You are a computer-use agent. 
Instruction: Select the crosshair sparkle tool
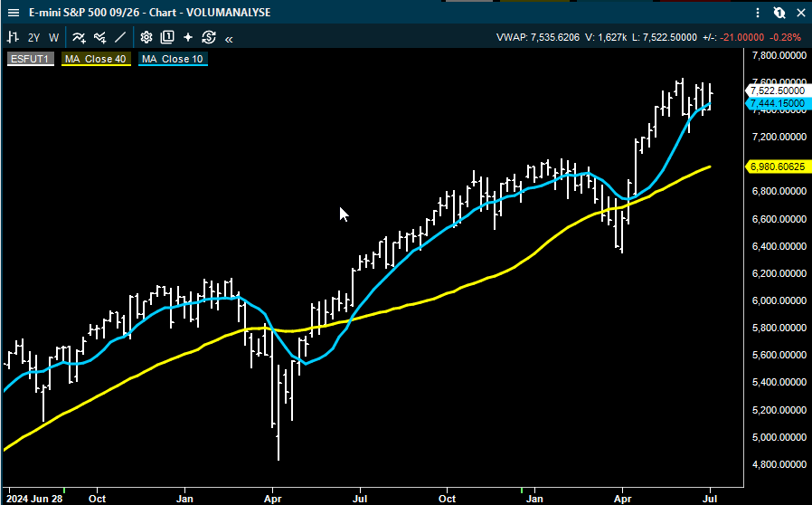(x=188, y=37)
